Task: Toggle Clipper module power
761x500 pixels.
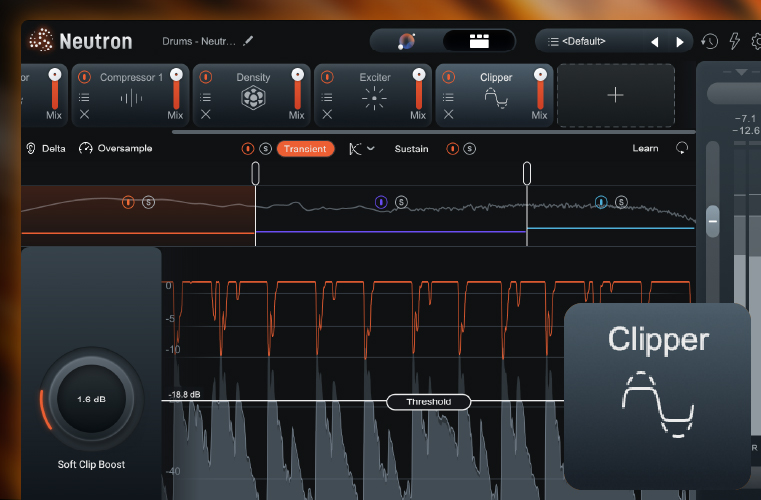Action: (448, 77)
